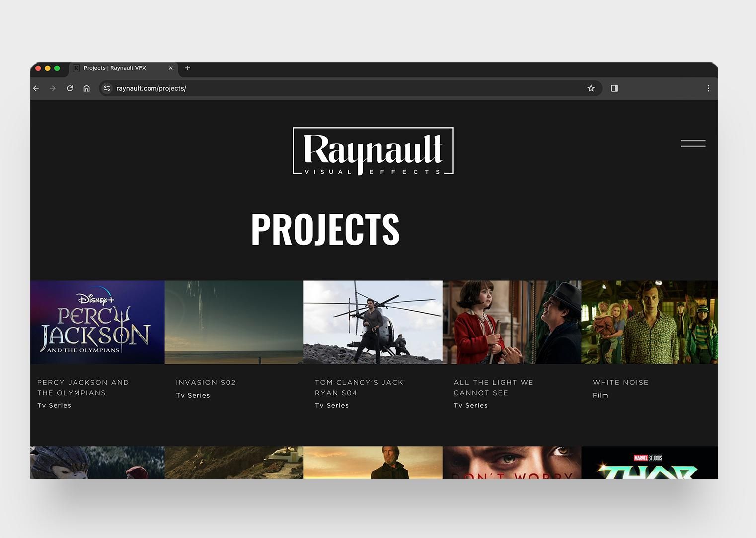Click the All the Light We Cannot See title
This screenshot has width=756, height=538.
(493, 388)
